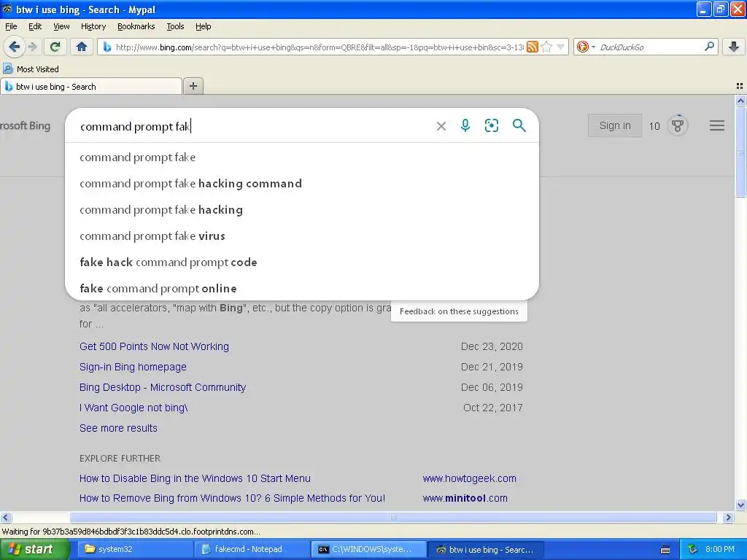The image size is (747, 560).
Task: Click the forward navigation arrow
Action: (32, 47)
